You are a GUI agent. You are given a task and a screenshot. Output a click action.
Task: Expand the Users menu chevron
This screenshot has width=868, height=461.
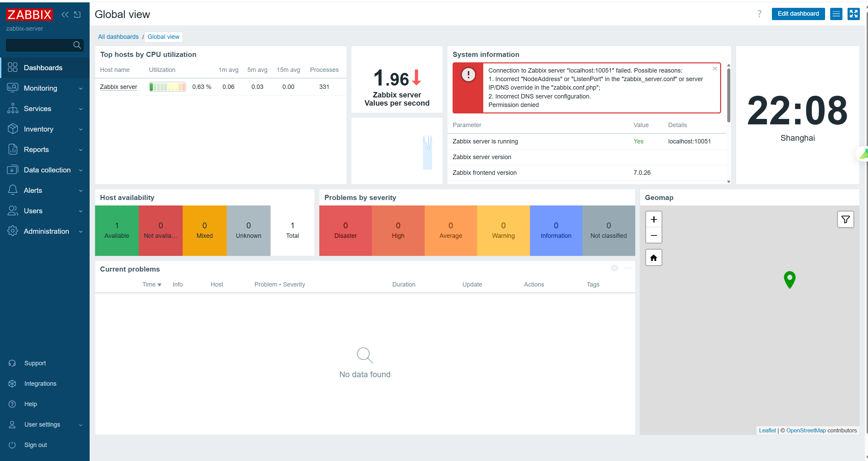pos(81,211)
